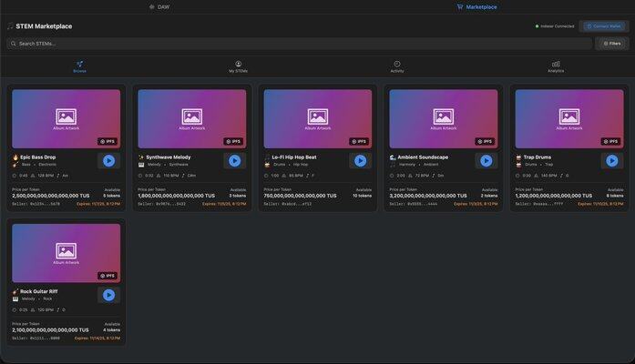The height and width of the screenshot is (364, 635).
Task: Click IPFS badge on Epic Bass Drop
Action: pos(108,141)
